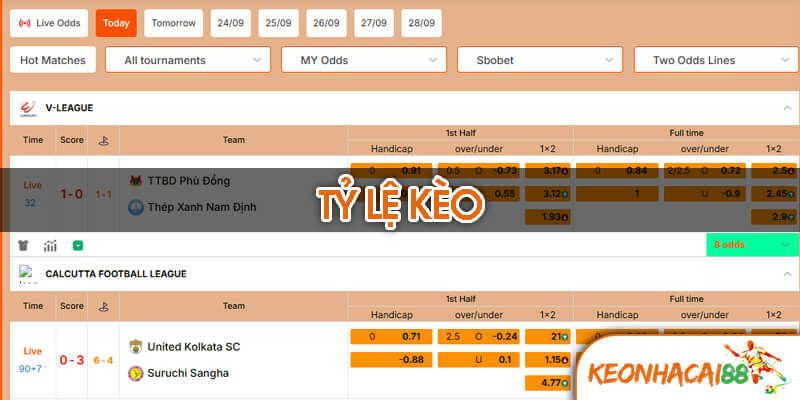
Task: Click the green dropdown badge icon
Action: point(77,245)
